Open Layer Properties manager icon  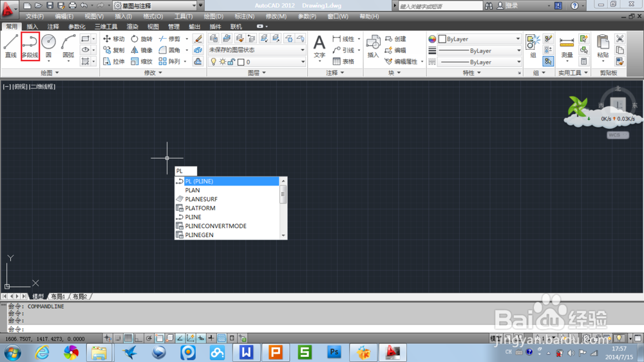214,39
